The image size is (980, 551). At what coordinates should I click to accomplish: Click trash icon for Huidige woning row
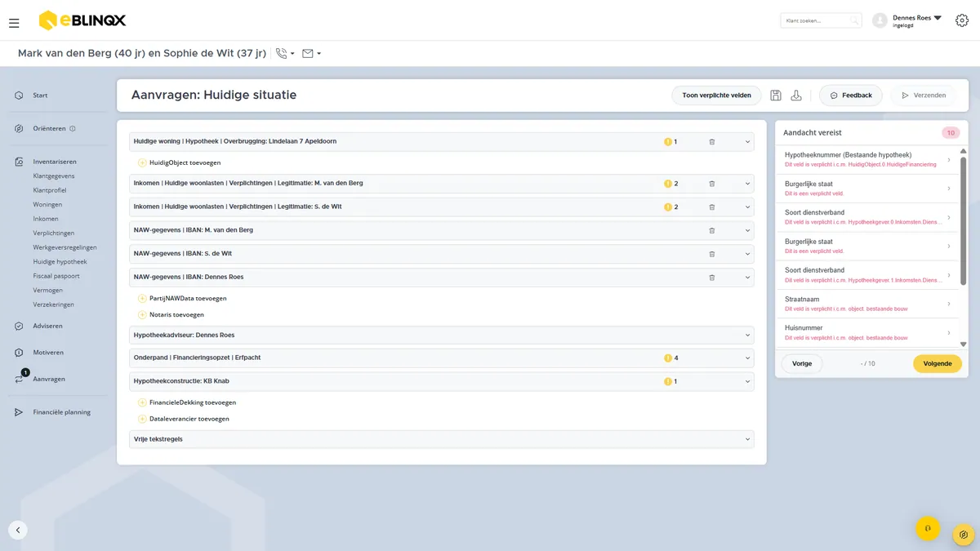[x=712, y=141]
